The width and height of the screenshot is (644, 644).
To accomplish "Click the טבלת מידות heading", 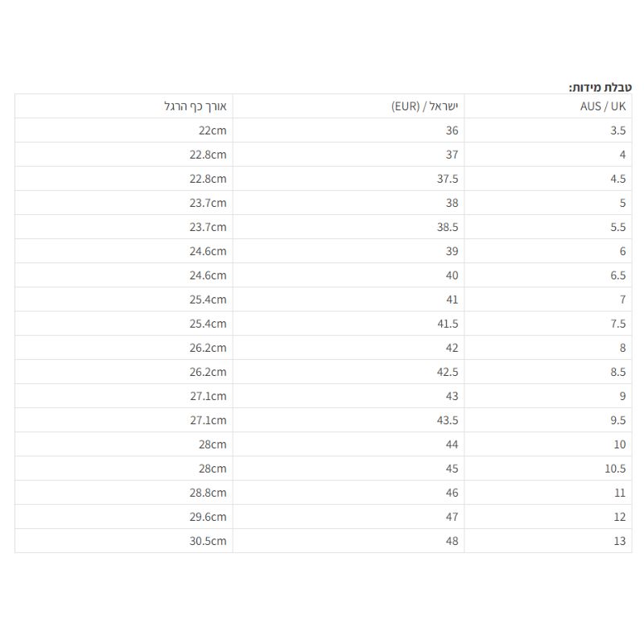I will click(x=600, y=88).
